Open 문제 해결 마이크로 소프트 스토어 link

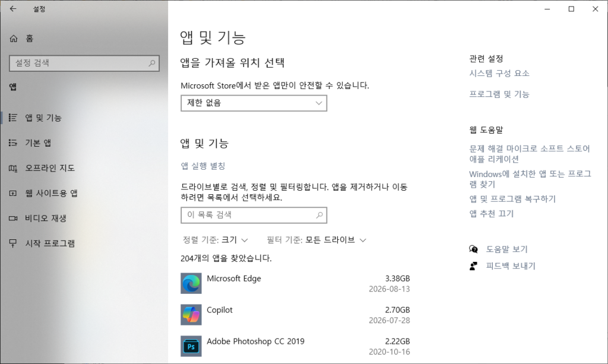point(529,154)
